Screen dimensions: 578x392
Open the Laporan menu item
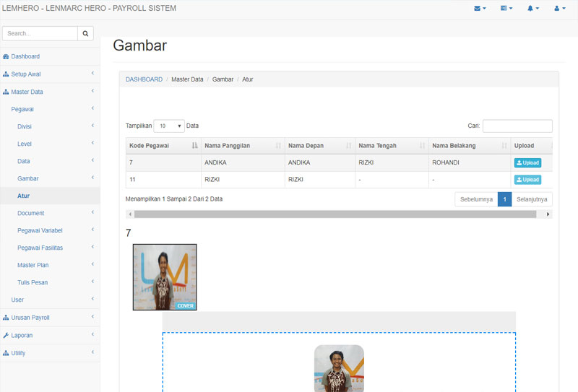tap(50, 335)
